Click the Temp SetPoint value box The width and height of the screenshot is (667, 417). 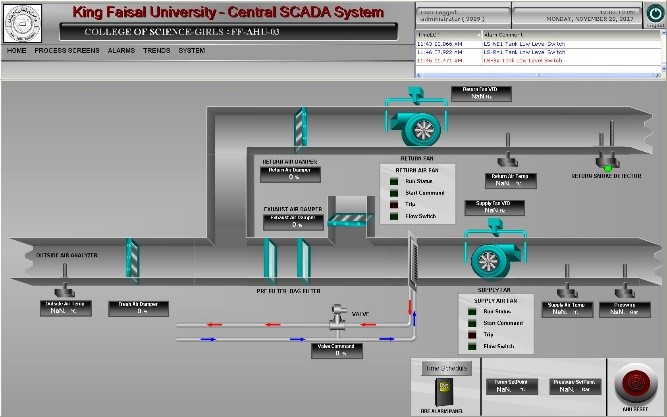(512, 386)
